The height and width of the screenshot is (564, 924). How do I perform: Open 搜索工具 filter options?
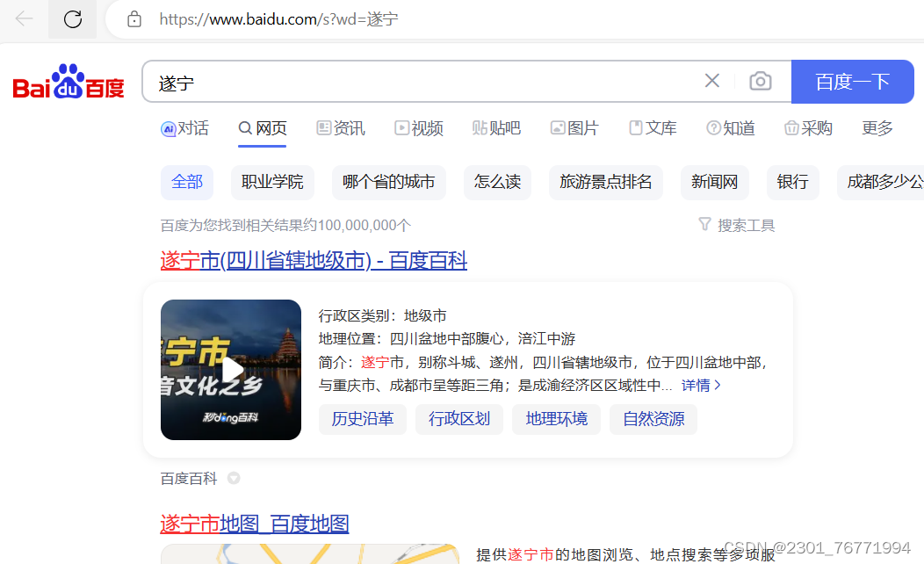(x=737, y=225)
